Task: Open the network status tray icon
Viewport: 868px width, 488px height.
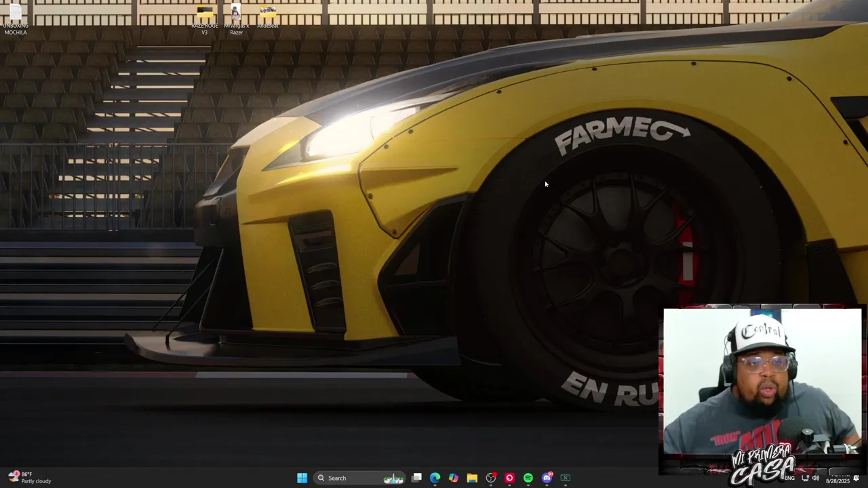Action: pyautogui.click(x=805, y=478)
